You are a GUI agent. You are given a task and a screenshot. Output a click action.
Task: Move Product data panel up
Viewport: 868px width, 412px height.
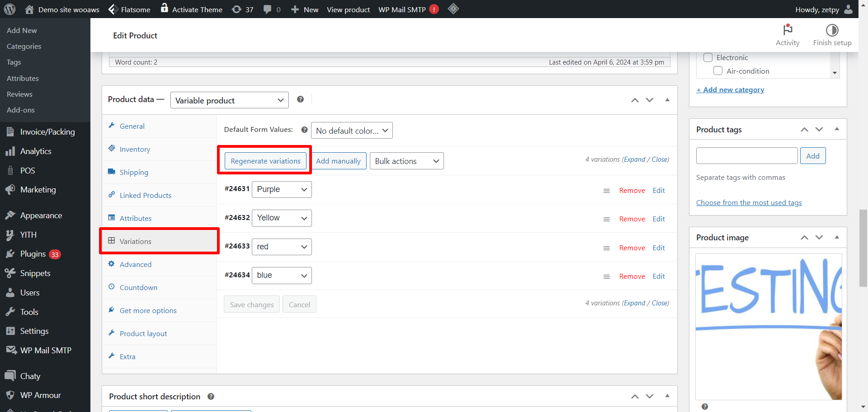tap(635, 100)
